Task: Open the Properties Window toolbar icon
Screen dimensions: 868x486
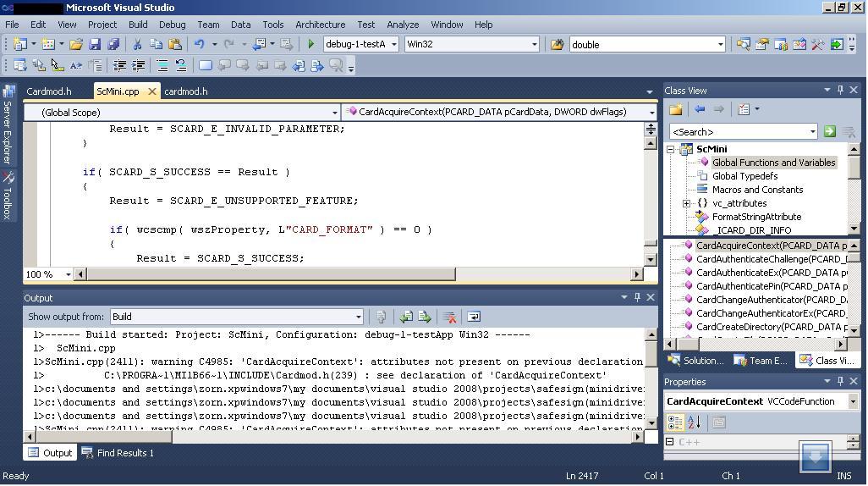Action: click(x=762, y=44)
